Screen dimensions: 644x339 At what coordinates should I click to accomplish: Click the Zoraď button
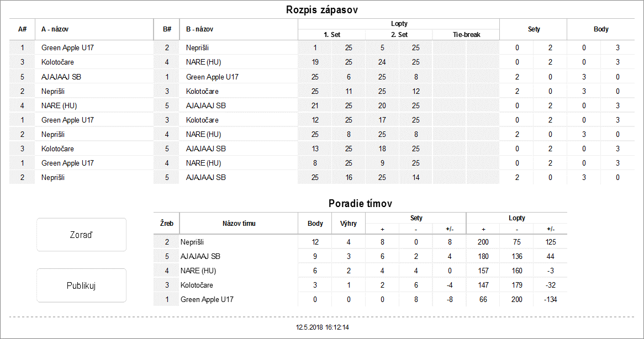click(81, 235)
